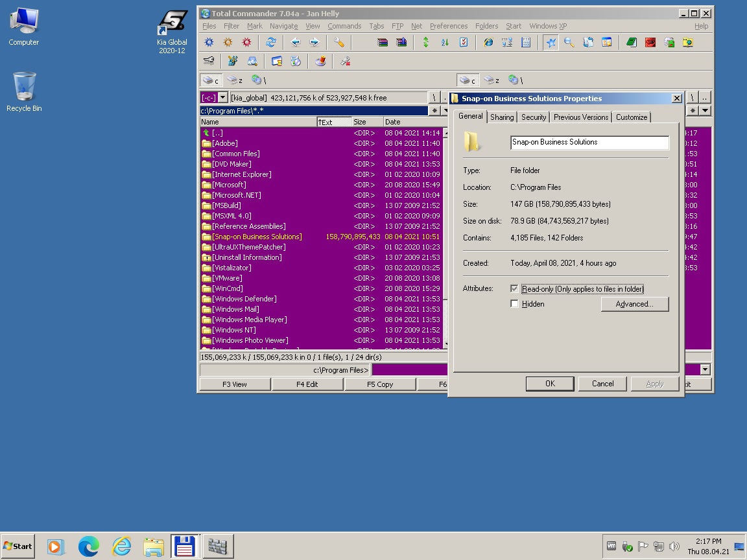Click the pack files book-stack icon
Screen dimensions: 747x560
(x=383, y=42)
